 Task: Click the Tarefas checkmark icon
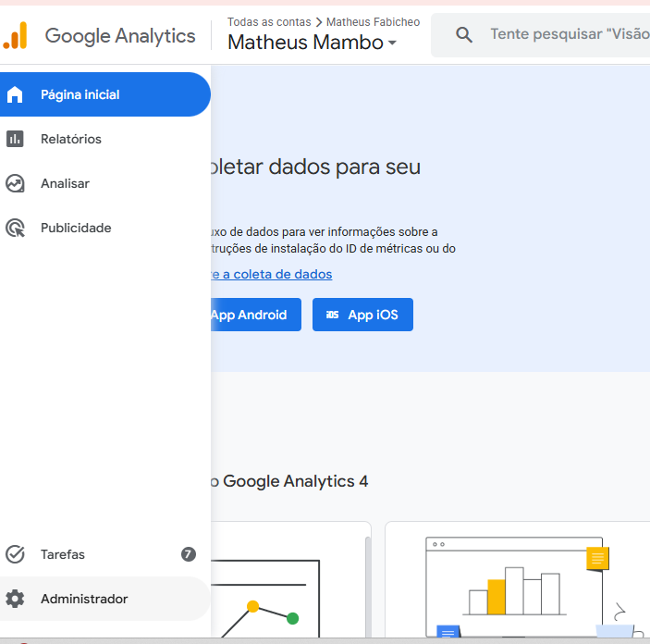(15, 554)
